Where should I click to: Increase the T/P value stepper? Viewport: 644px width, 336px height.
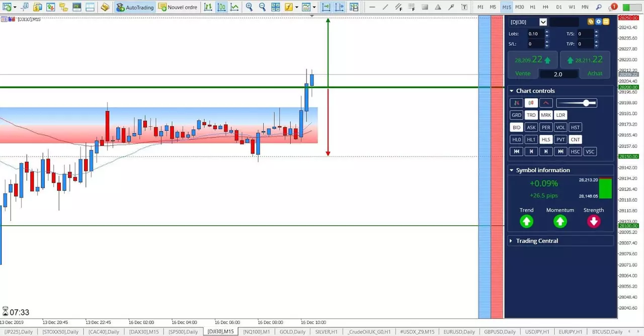[x=596, y=42]
